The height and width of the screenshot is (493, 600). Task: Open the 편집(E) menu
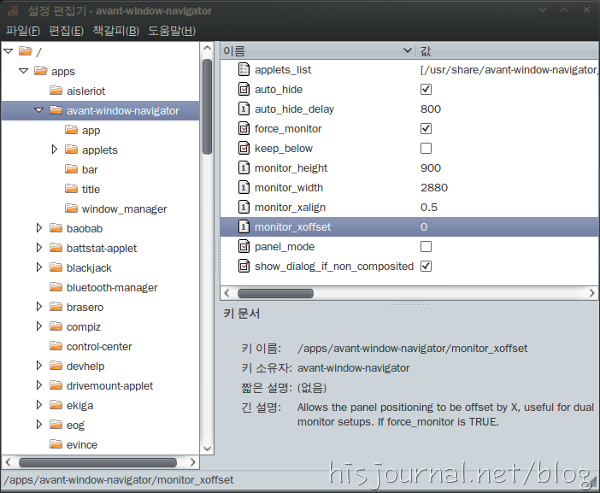[x=66, y=31]
